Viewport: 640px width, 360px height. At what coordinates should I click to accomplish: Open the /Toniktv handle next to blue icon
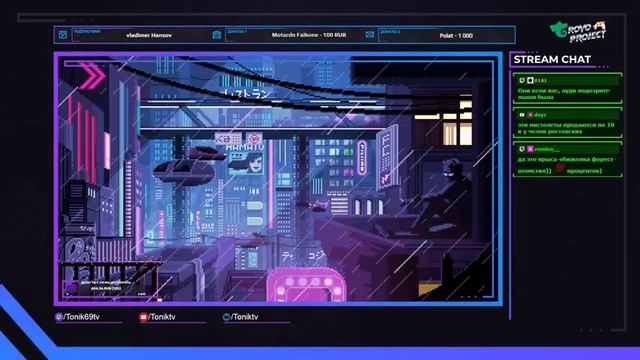tap(245, 317)
